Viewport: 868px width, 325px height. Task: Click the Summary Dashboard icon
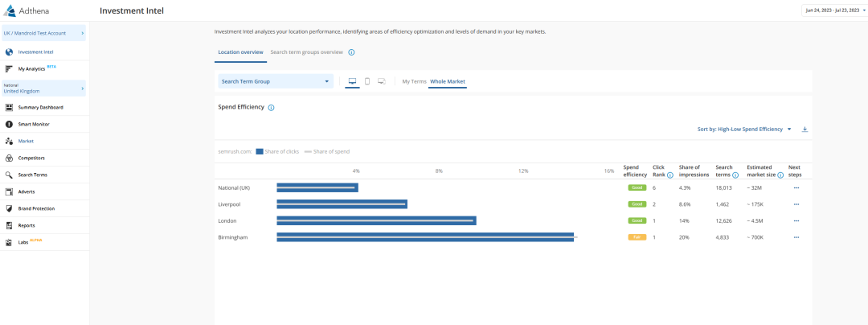9,108
